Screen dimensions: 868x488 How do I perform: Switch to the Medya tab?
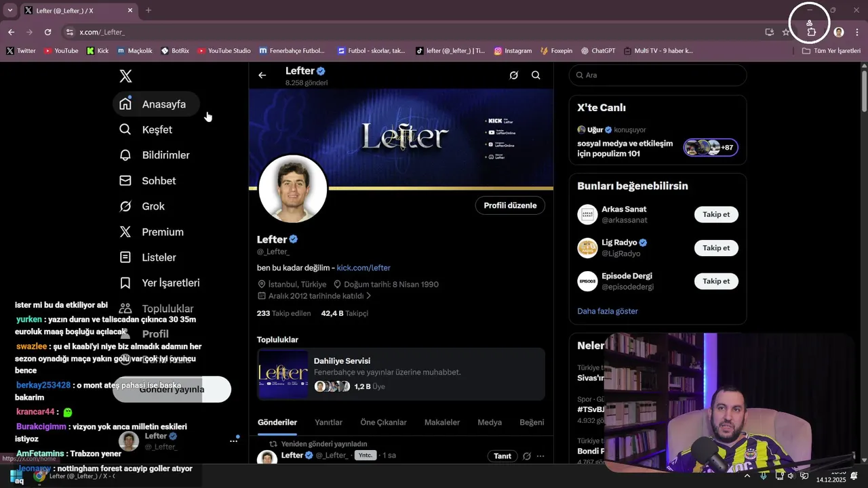tap(490, 422)
